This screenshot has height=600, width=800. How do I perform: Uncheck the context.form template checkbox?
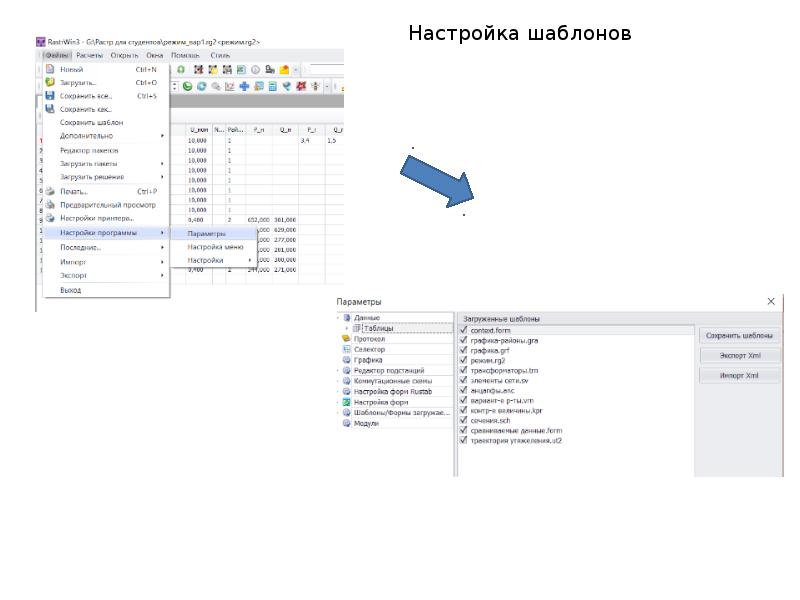click(463, 330)
